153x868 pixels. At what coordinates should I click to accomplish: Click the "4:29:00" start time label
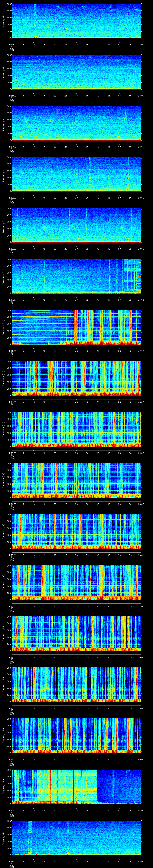12,248
